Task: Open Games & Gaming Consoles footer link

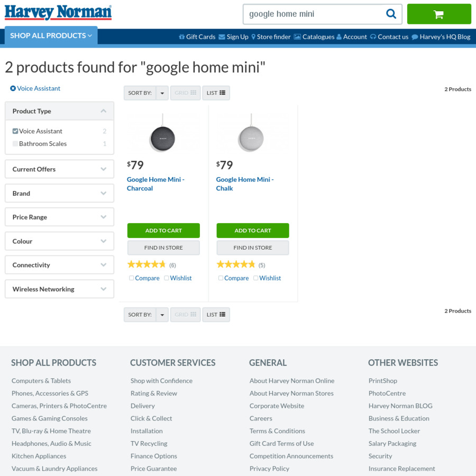Action: pos(50,418)
